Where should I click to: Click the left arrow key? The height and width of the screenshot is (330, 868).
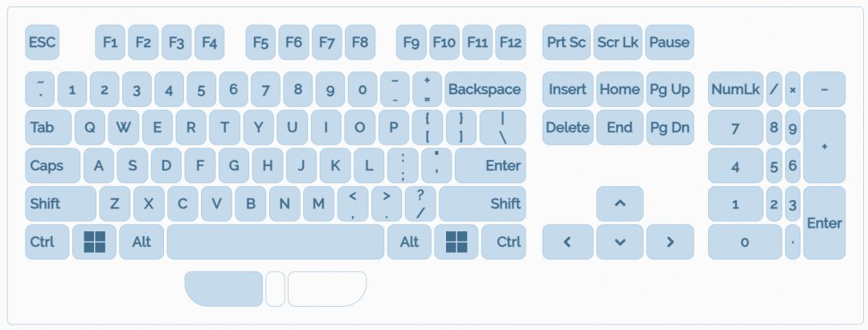point(567,241)
